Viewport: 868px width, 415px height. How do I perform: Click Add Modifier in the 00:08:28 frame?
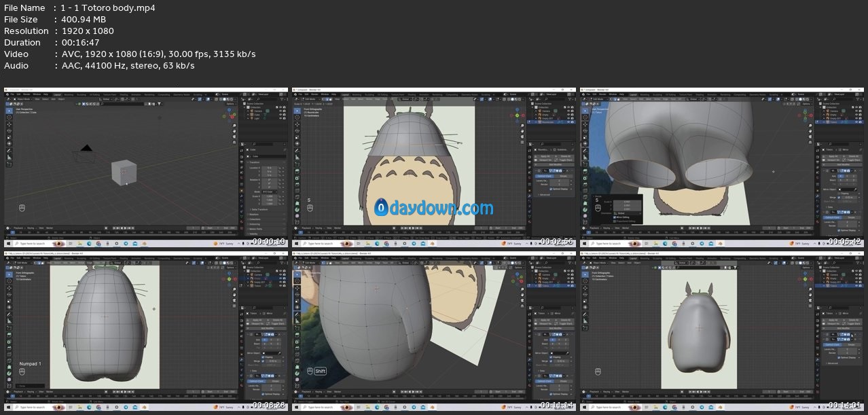click(x=266, y=328)
